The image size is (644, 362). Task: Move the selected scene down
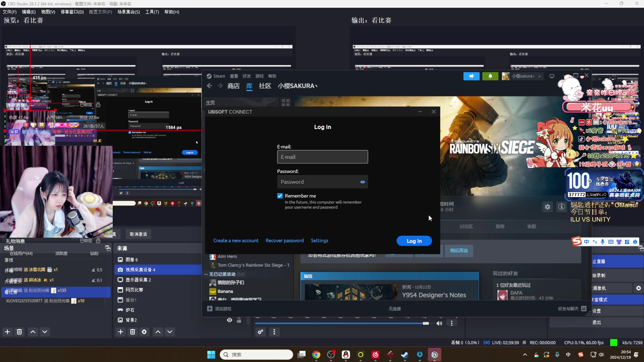(45, 332)
